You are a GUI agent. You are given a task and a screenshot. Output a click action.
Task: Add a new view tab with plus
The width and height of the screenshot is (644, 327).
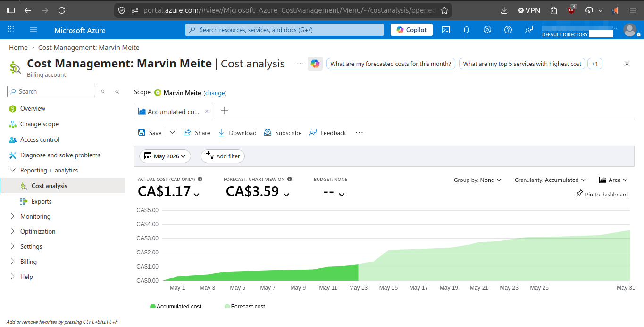click(225, 111)
